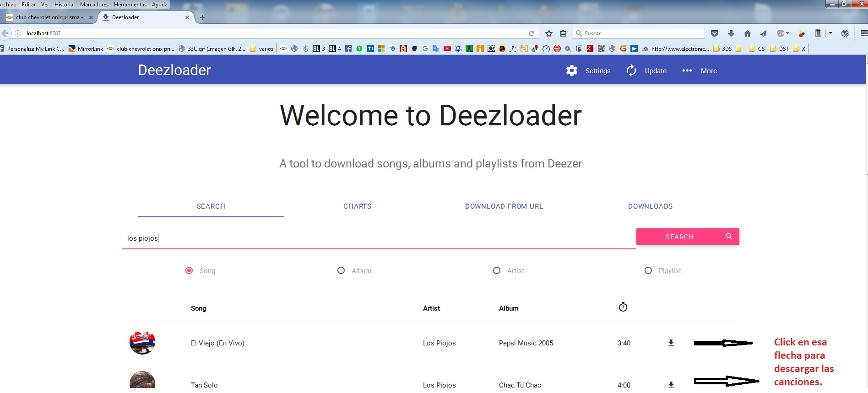Click the los piojos search field
868x393 pixels.
tap(378, 238)
